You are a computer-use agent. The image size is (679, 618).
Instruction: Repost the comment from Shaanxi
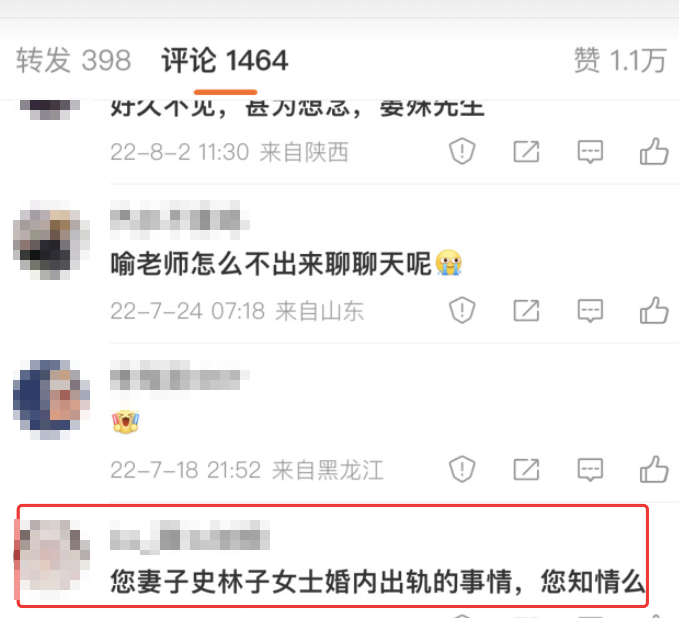(527, 152)
